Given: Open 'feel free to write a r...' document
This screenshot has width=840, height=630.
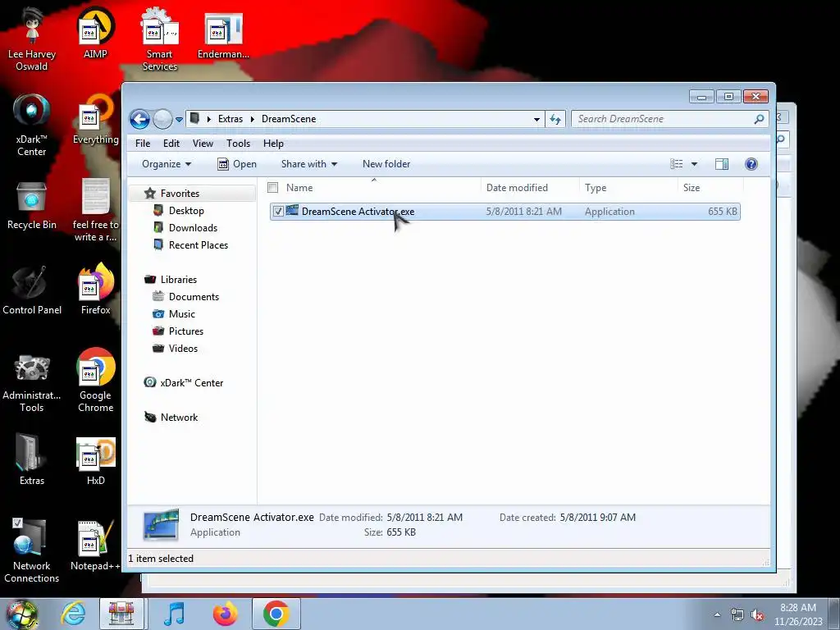Looking at the screenshot, I should pyautogui.click(x=95, y=211).
